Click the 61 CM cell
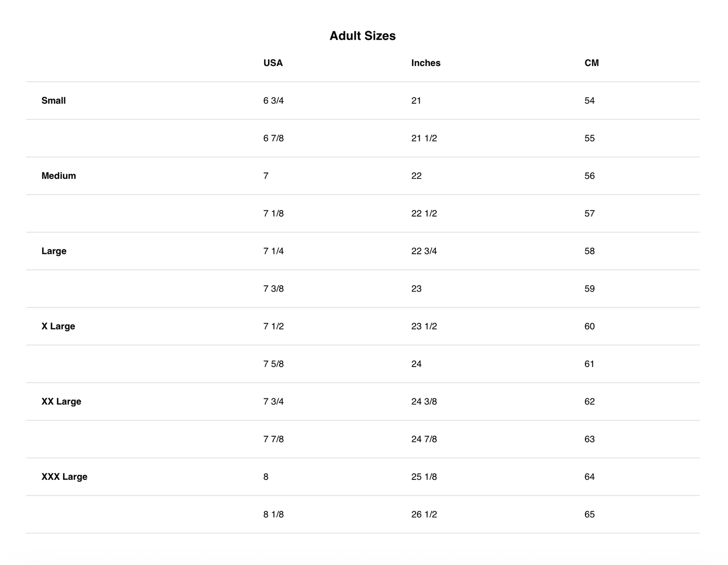The width and height of the screenshot is (728, 565). click(589, 364)
